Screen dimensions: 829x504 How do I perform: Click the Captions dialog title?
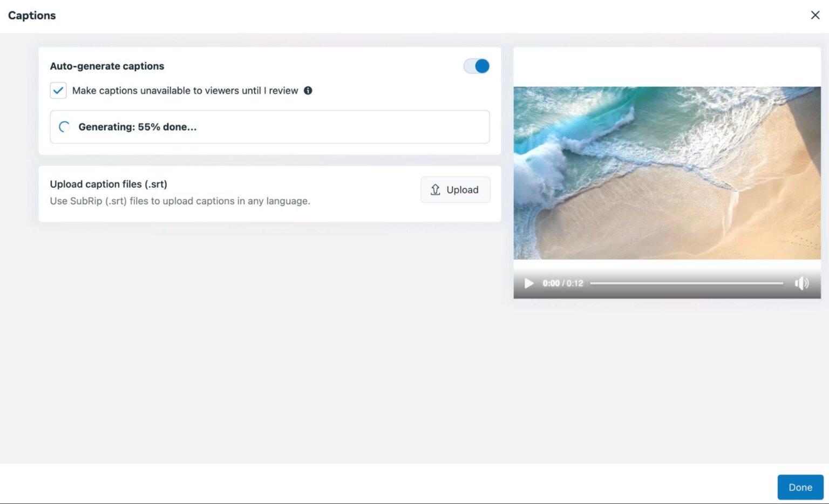click(31, 15)
